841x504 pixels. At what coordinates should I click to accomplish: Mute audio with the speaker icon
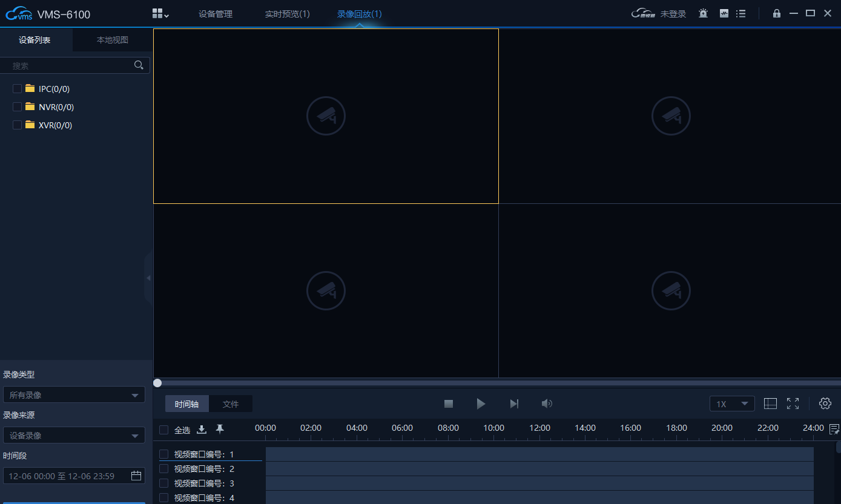tap(547, 404)
